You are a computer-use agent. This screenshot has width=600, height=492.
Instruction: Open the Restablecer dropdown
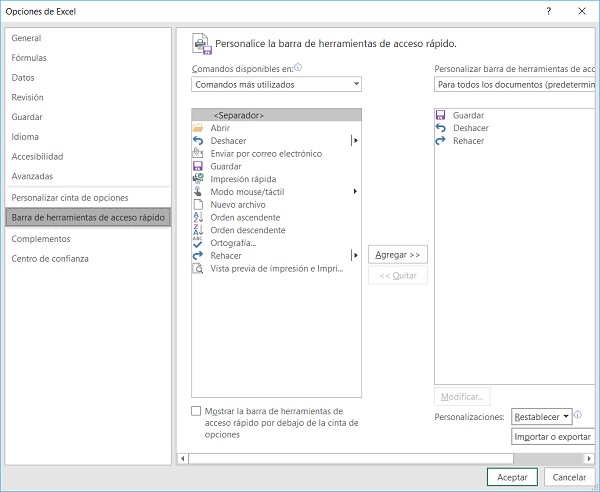coord(541,417)
